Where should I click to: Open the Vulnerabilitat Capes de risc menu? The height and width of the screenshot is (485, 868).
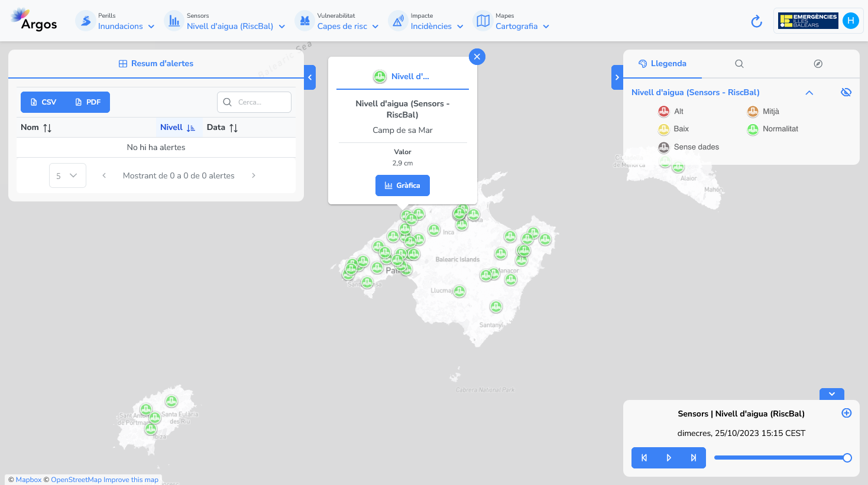pyautogui.click(x=337, y=21)
